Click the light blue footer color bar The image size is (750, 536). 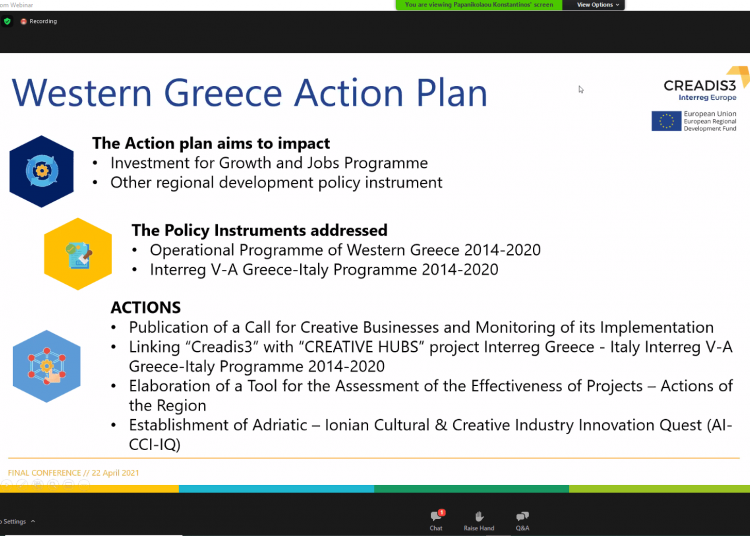click(276, 488)
